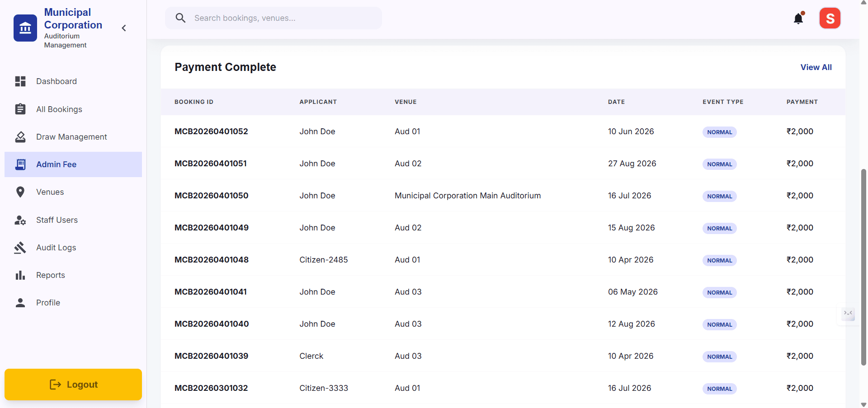
Task: Click the Dashboard grid icon
Action: click(x=20, y=81)
